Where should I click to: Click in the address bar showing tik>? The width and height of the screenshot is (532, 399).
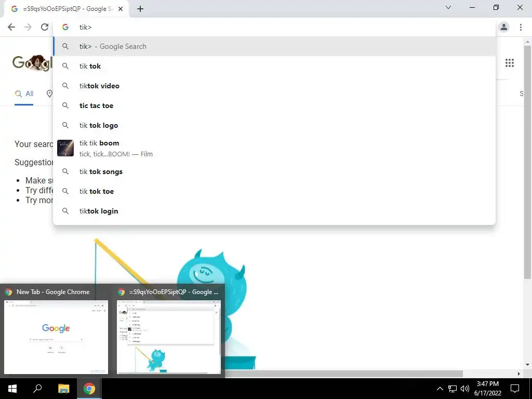pyautogui.click(x=274, y=27)
